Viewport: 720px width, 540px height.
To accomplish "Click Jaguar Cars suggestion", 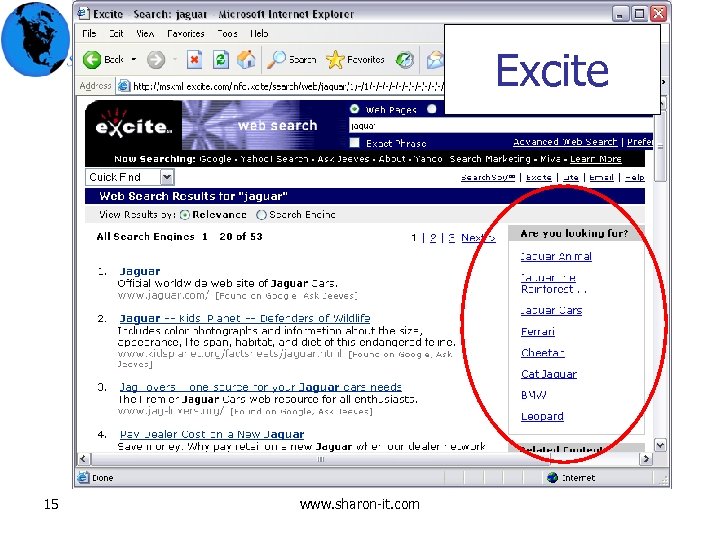I will (x=551, y=310).
